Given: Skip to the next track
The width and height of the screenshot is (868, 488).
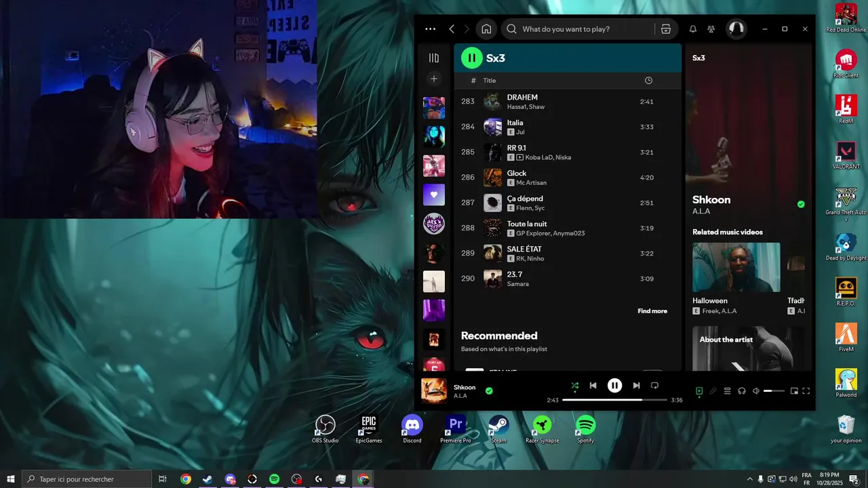Looking at the screenshot, I should tap(636, 386).
